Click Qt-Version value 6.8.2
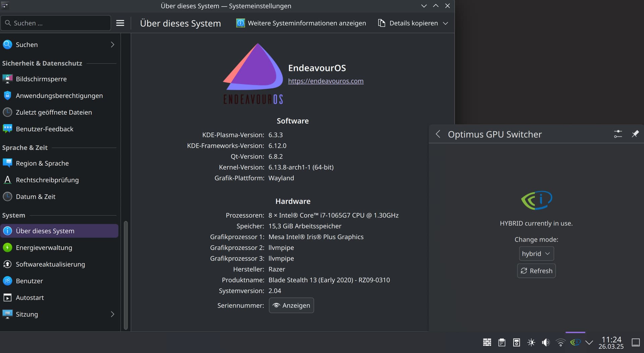 click(x=275, y=157)
